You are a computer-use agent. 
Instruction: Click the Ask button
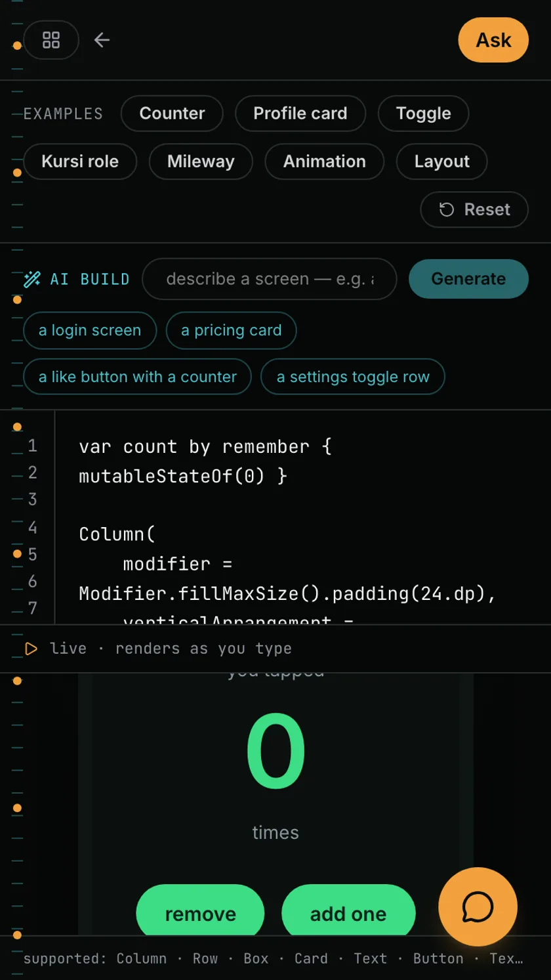[x=493, y=40]
